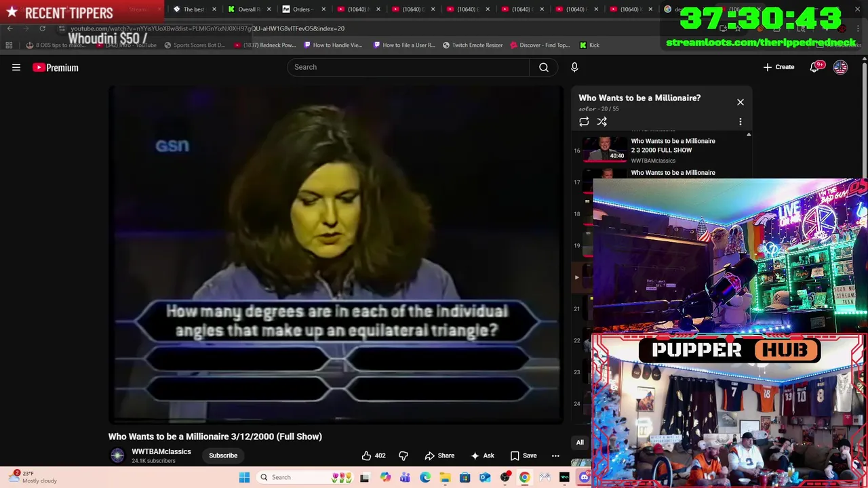Open the Kick bookmark
The image size is (868, 488).
click(589, 45)
